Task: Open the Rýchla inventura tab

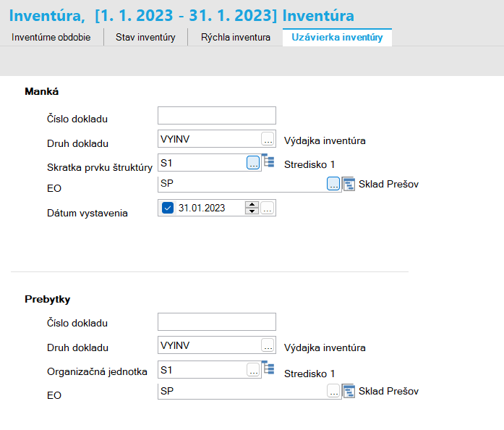Action: [236, 38]
